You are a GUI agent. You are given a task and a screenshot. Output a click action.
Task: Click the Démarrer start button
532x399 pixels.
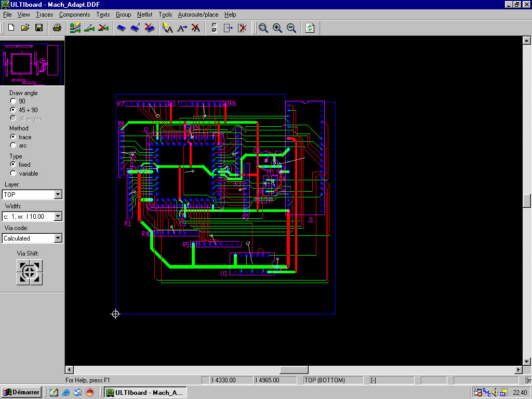(x=21, y=392)
